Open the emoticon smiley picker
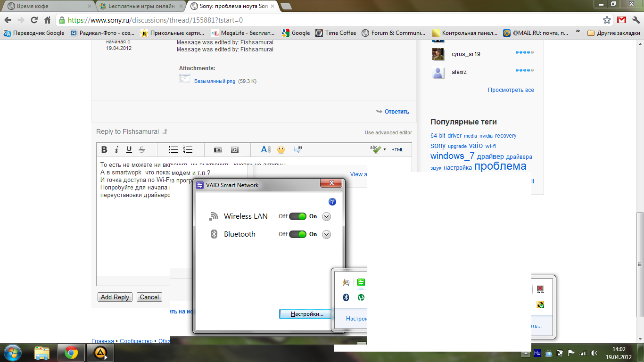644x362 pixels. 281,150
